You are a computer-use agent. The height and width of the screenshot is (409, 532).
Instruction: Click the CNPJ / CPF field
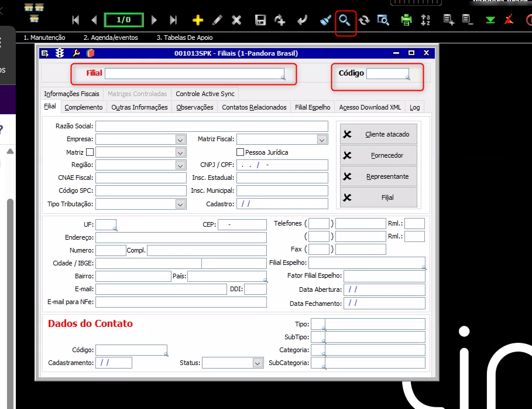282,165
